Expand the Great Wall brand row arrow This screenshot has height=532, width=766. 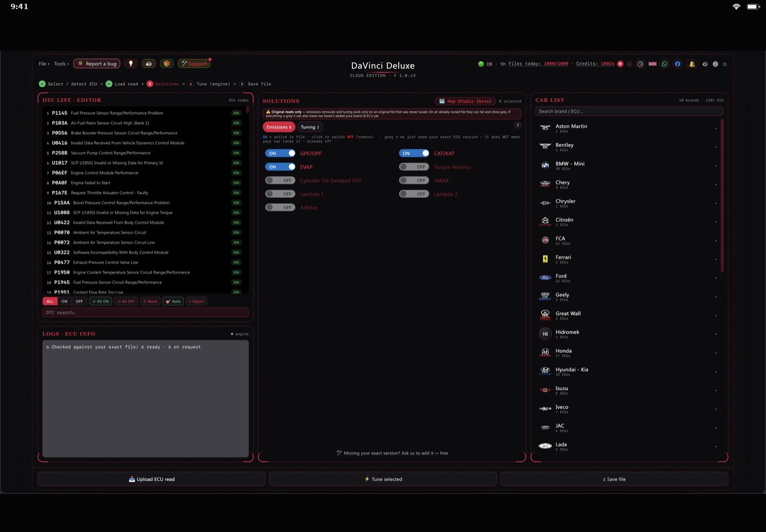point(716,316)
